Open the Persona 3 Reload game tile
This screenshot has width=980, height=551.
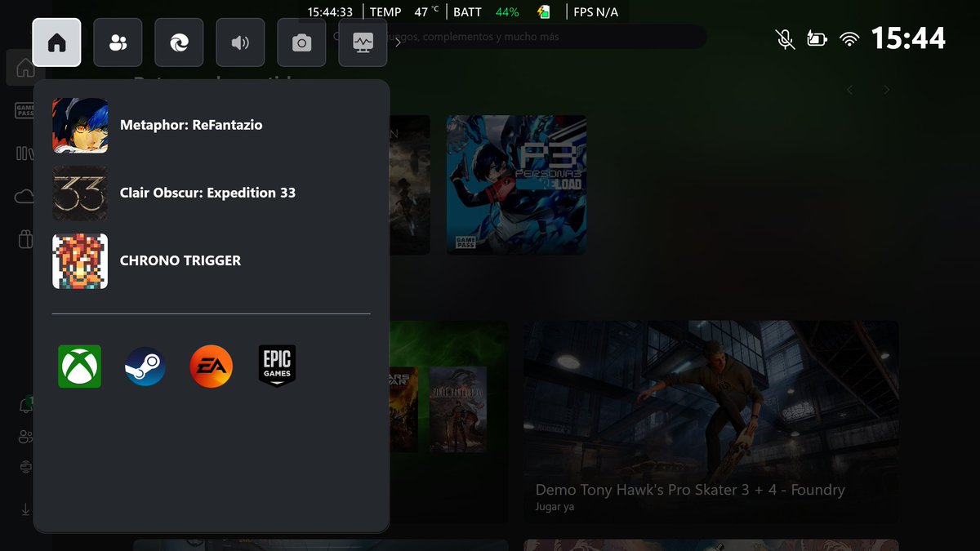tap(516, 184)
